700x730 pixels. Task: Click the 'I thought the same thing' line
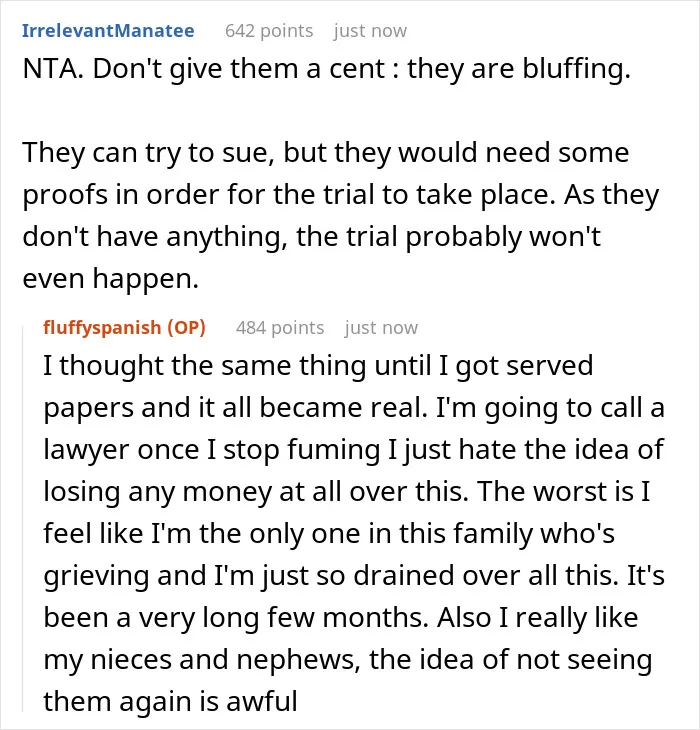pos(318,365)
